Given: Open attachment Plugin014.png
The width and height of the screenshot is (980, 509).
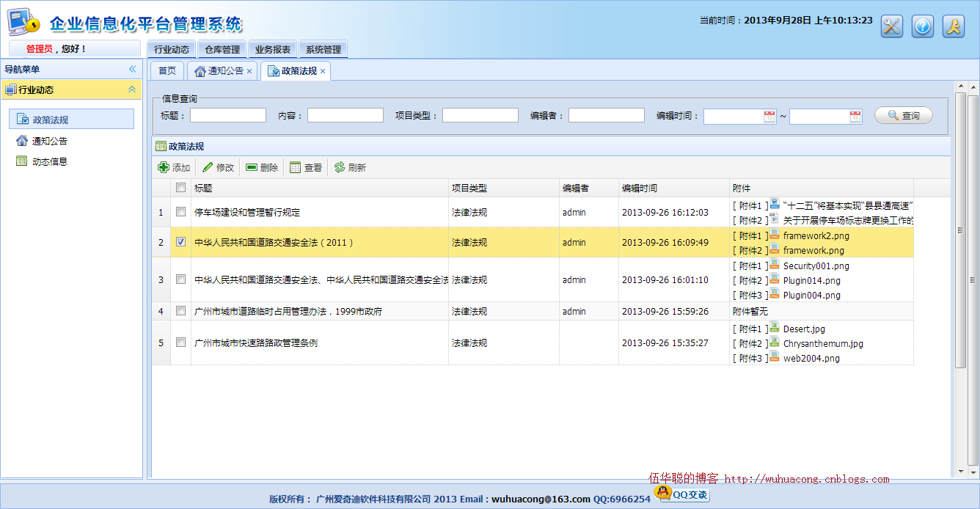Looking at the screenshot, I should [812, 280].
